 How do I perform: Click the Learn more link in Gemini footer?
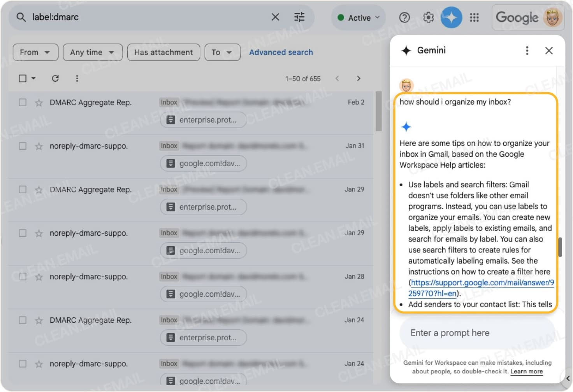tap(526, 372)
